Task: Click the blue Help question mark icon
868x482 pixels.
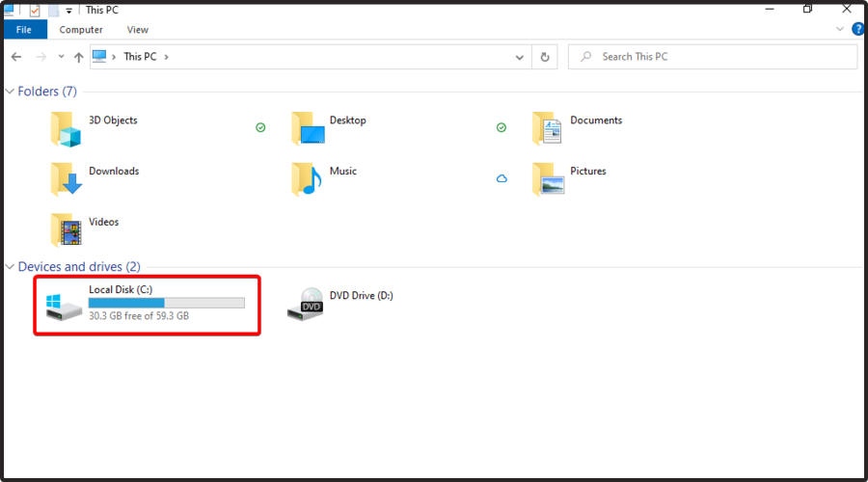Action: 858,29
